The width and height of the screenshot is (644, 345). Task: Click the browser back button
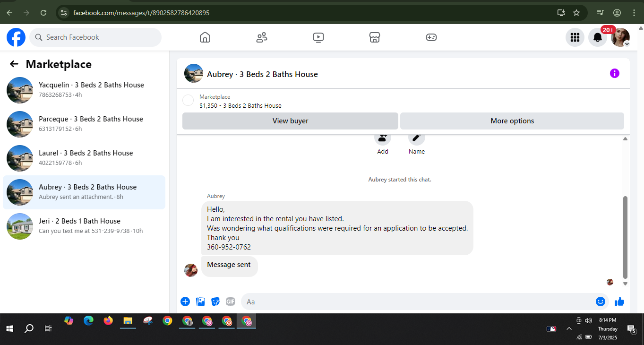point(9,13)
